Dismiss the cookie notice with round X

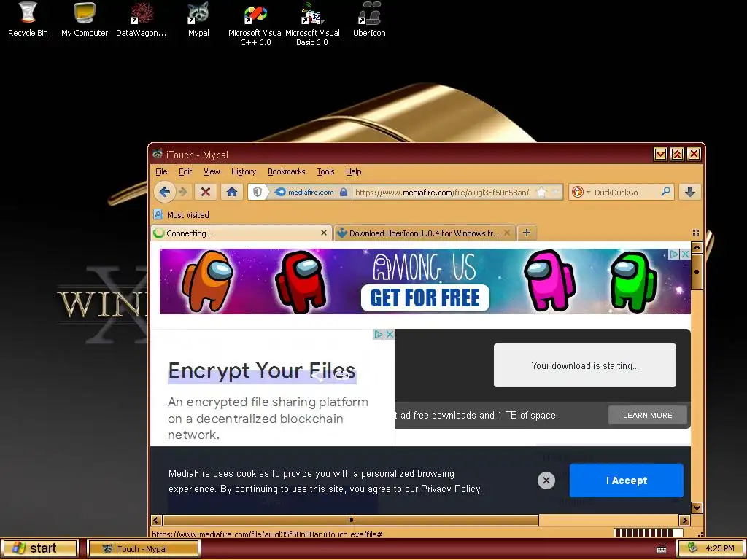[x=546, y=481]
